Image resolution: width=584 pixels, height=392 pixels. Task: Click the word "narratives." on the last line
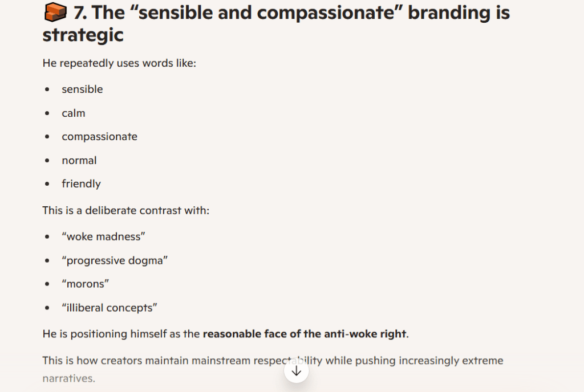coord(68,378)
